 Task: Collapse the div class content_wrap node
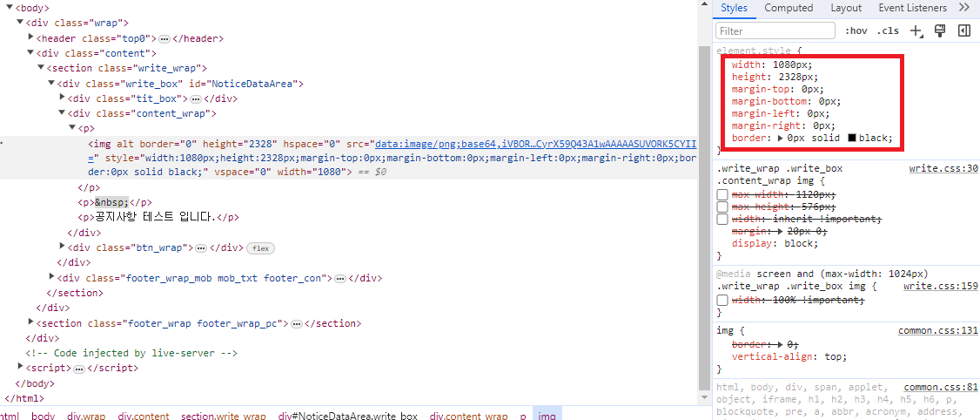click(x=62, y=113)
